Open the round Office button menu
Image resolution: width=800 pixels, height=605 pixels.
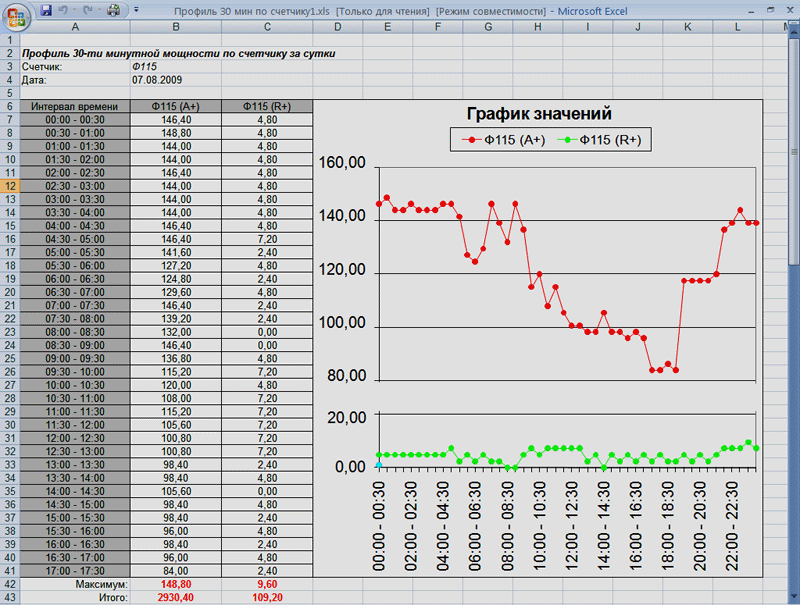[17, 15]
